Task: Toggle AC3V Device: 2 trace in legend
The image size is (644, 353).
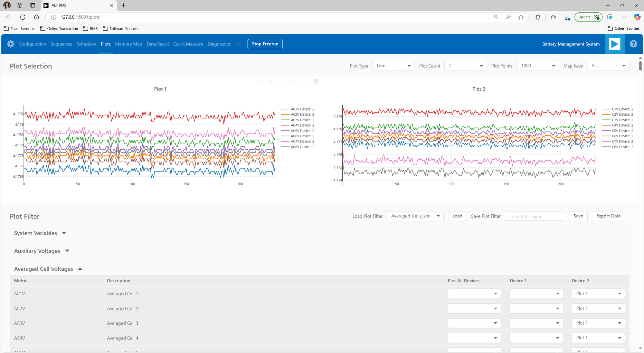Action: pos(297,120)
